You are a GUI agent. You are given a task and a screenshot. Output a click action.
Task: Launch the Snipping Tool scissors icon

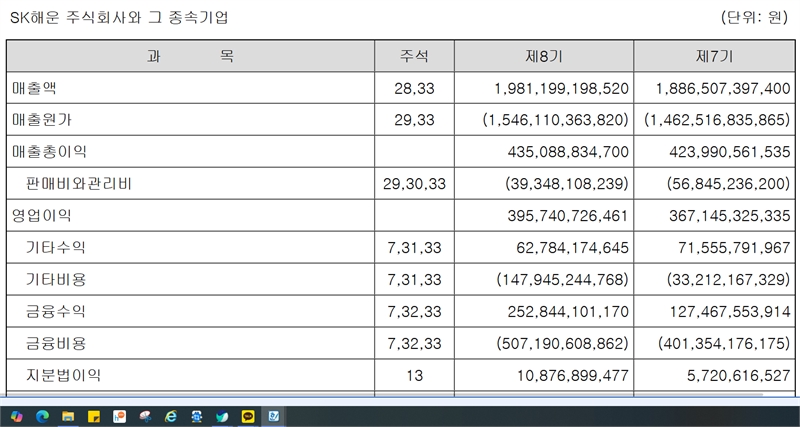point(145,417)
